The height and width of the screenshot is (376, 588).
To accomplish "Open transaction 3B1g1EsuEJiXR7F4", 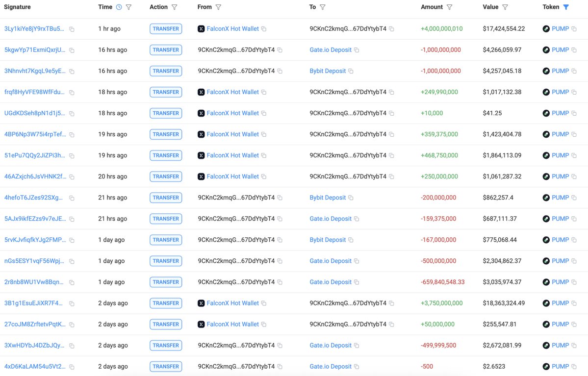I will tap(33, 303).
